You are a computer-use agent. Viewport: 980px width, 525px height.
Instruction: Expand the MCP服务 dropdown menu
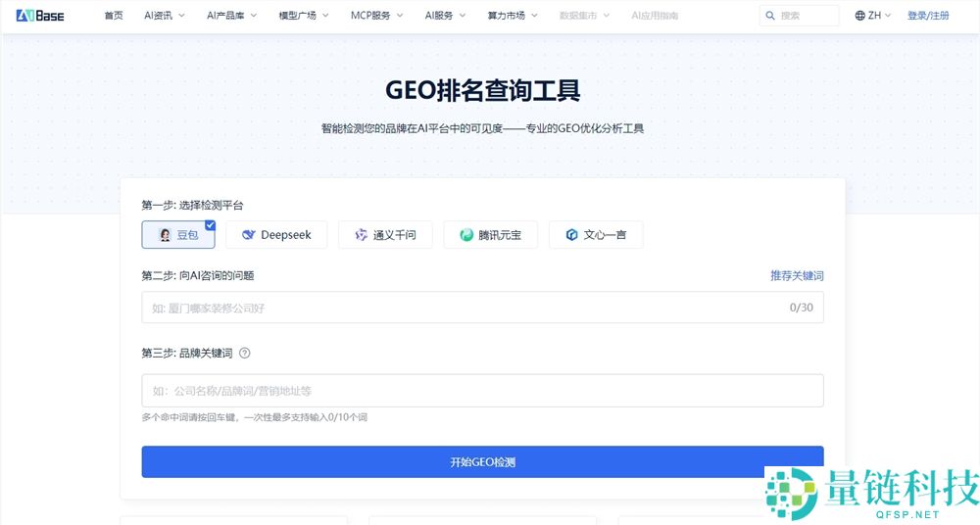pyautogui.click(x=377, y=16)
